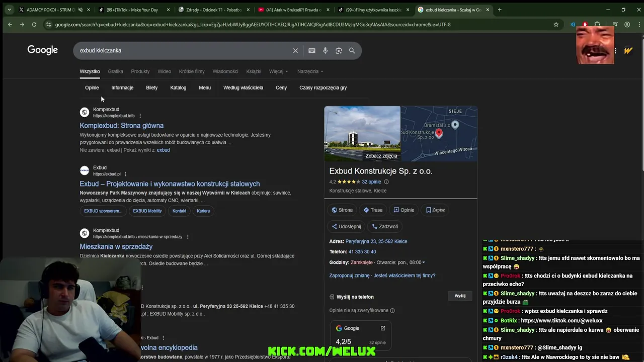The image size is (644, 362).
Task: Start voice search with the microphone icon
Action: pyautogui.click(x=325, y=50)
